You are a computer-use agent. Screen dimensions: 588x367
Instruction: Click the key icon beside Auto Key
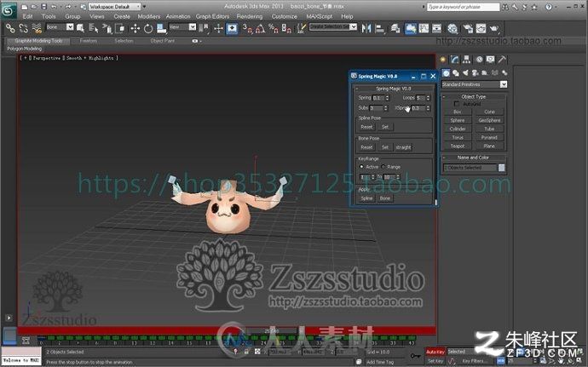pyautogui.click(x=416, y=355)
